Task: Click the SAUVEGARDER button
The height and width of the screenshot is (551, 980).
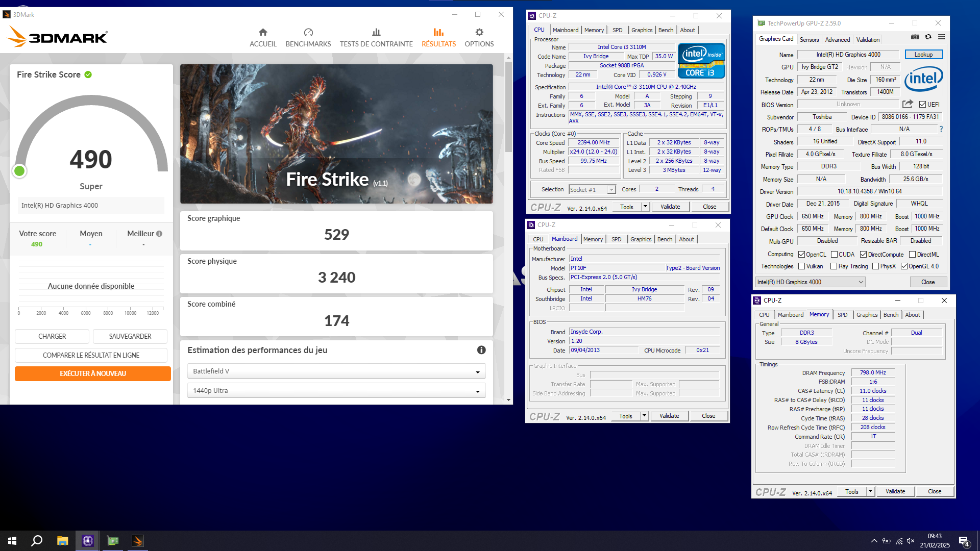Action: [x=130, y=337]
